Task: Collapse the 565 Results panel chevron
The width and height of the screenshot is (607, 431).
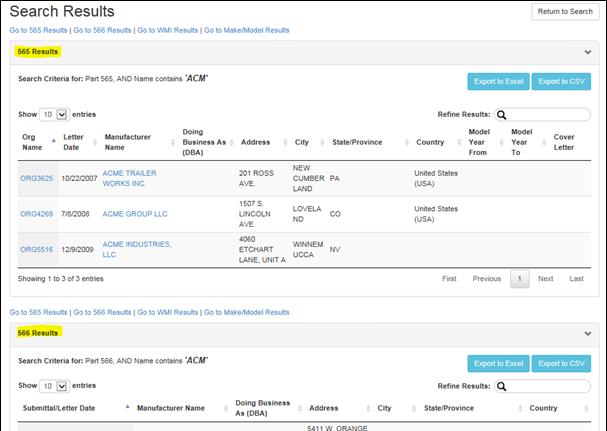Action: coord(588,52)
